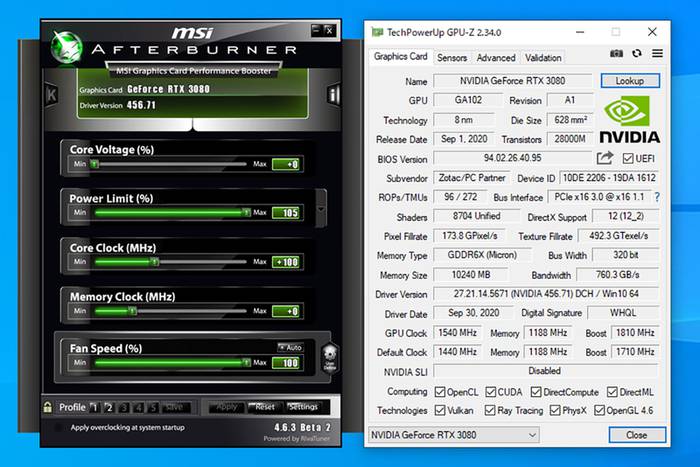700x467 pixels.
Task: Toggle the Vulkan checkbox
Action: (x=440, y=410)
